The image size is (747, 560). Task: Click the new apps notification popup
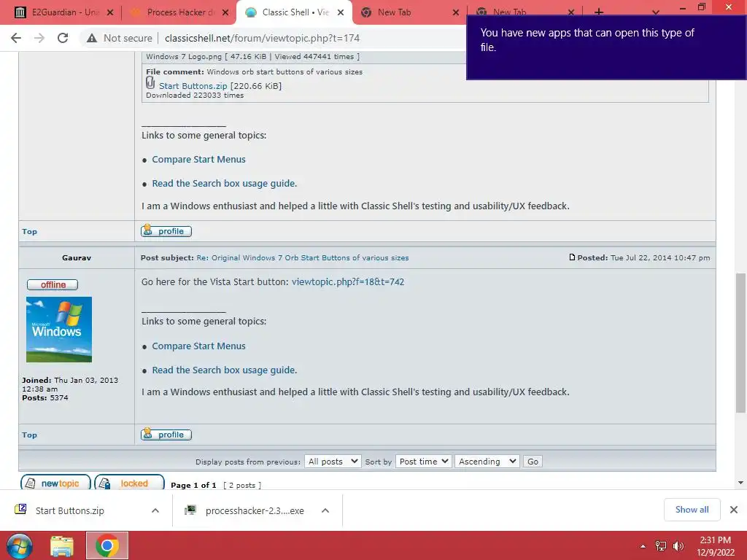click(606, 47)
